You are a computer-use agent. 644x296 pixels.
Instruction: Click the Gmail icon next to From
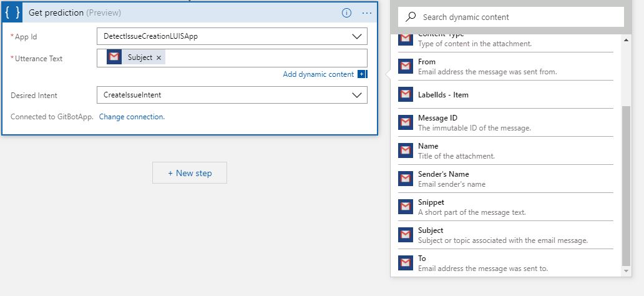pos(406,66)
